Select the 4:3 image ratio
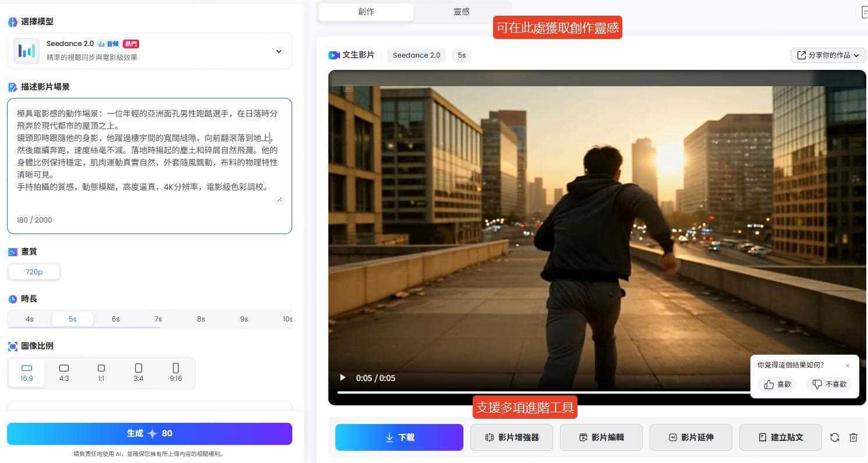 click(64, 372)
